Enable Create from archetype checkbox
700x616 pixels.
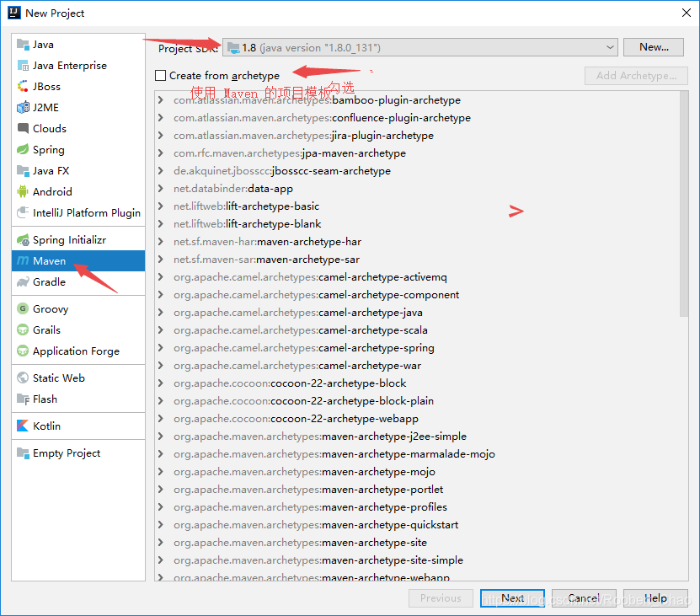pos(160,76)
